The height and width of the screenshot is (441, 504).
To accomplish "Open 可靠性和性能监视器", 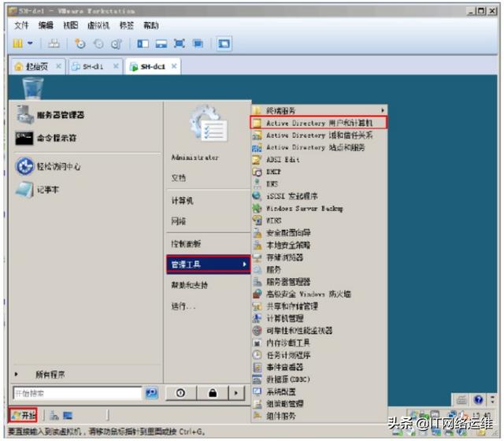I will tap(318, 331).
